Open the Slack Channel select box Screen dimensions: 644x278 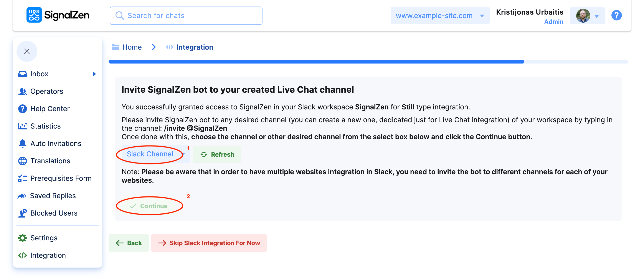tap(155, 154)
